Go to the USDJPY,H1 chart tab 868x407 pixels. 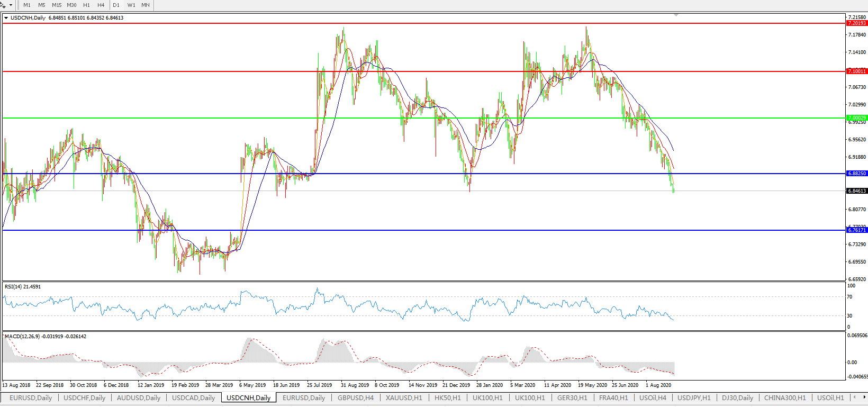point(694,398)
